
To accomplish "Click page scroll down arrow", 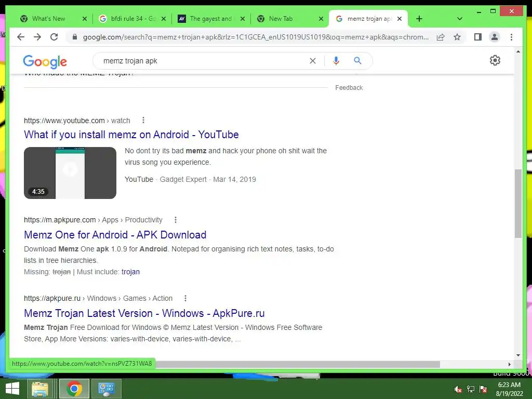I will (x=518, y=355).
